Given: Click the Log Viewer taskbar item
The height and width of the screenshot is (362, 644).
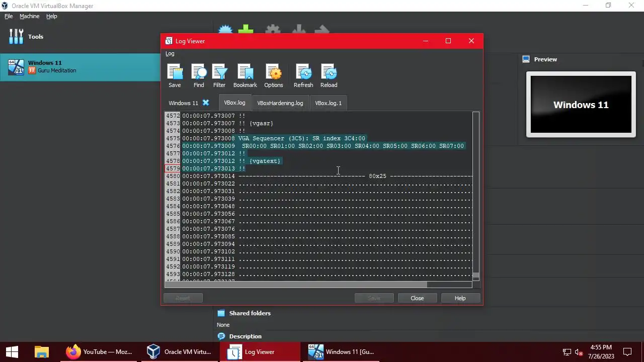Looking at the screenshot, I should pyautogui.click(x=260, y=352).
